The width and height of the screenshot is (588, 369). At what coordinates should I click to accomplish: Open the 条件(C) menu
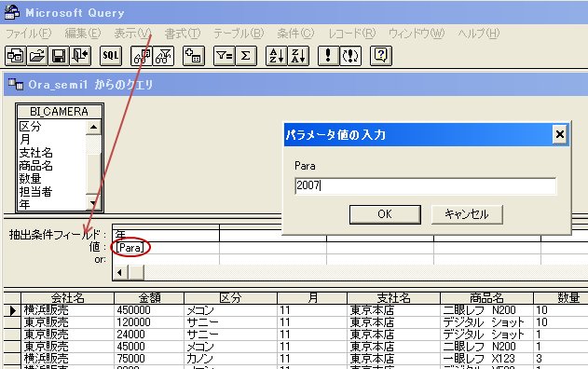pyautogui.click(x=295, y=34)
